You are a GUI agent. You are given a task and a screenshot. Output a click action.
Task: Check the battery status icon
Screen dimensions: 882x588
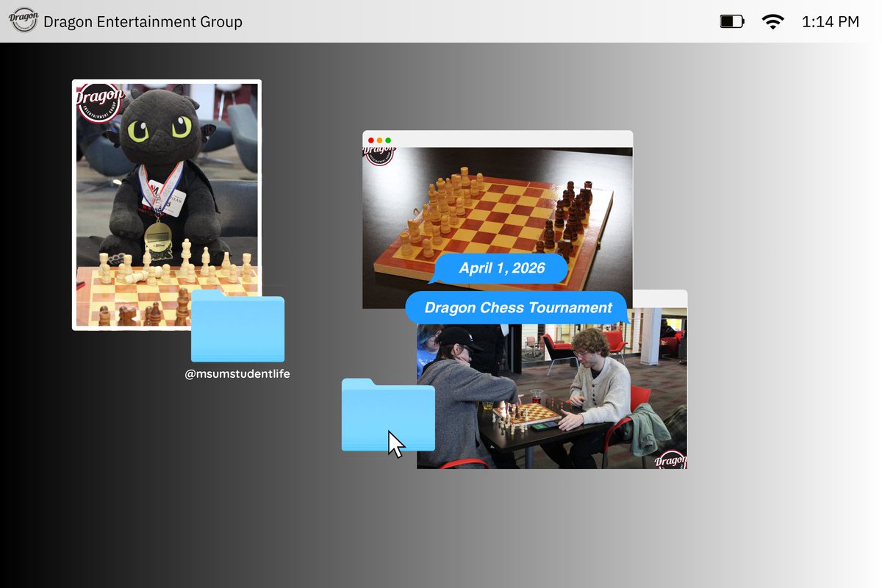click(731, 21)
